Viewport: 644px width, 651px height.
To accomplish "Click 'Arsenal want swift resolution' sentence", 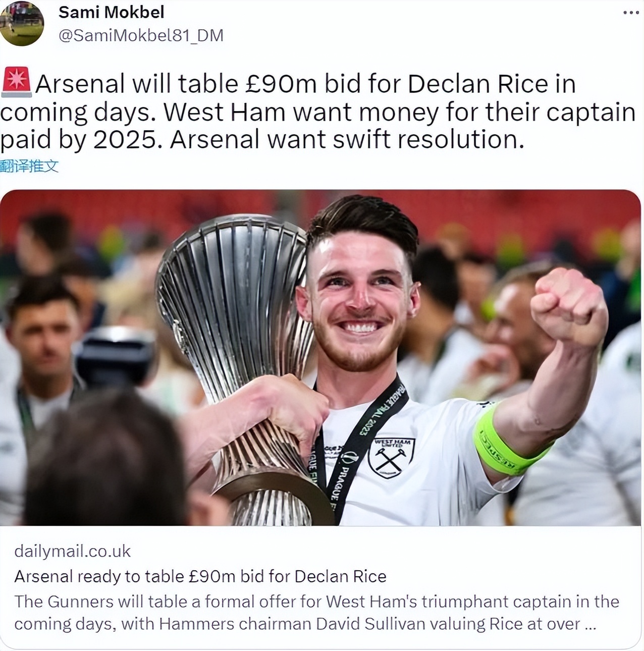I will tap(347, 139).
